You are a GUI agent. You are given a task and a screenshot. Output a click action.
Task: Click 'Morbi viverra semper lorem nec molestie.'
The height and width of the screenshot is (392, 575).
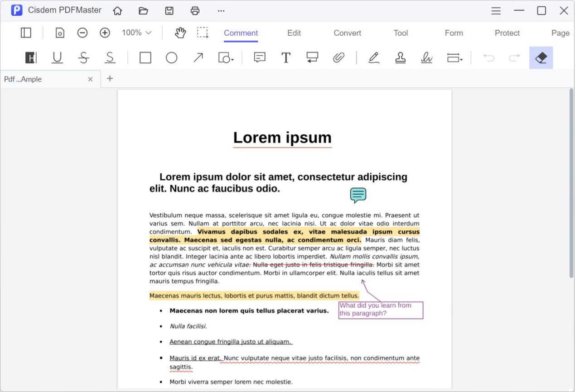231,382
